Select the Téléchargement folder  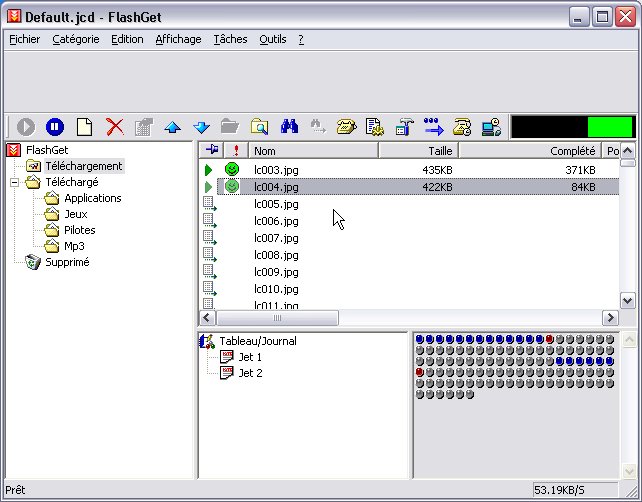click(x=84, y=166)
